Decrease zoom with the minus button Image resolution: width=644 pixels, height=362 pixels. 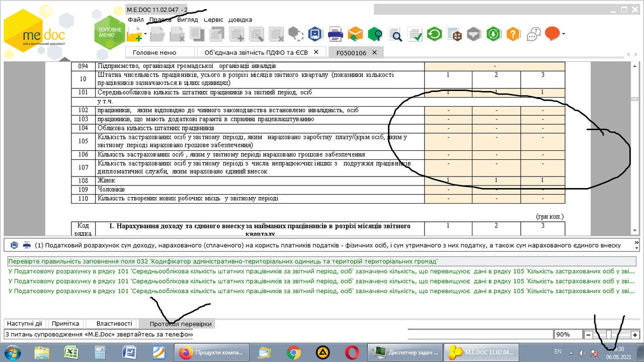point(588,334)
